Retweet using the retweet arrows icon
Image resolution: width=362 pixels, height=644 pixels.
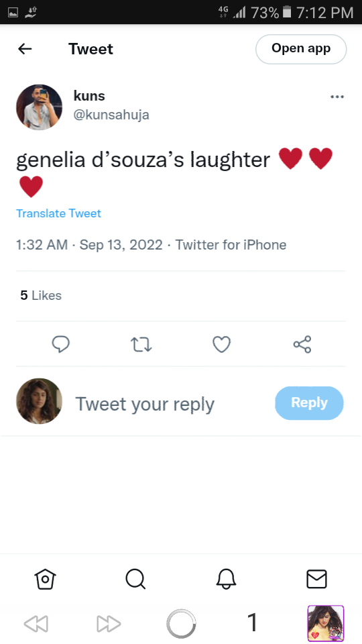tap(141, 344)
